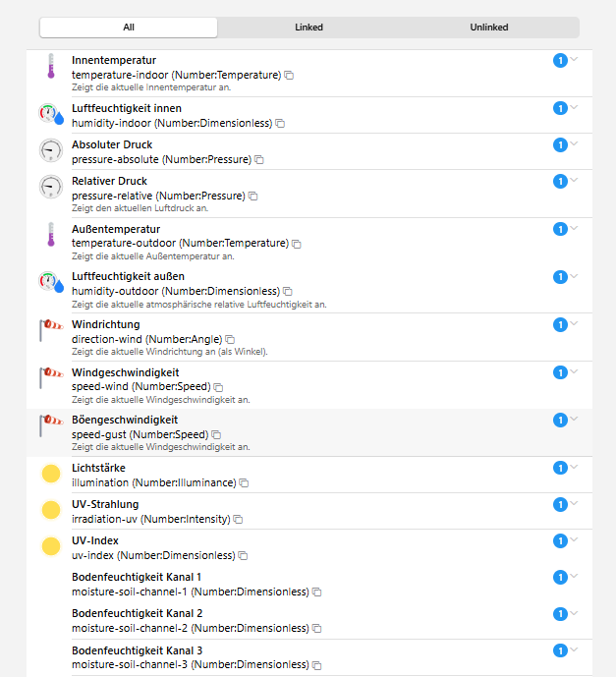Copy the temperature-indoor channel ID
This screenshot has height=677, width=616.
coord(290,75)
